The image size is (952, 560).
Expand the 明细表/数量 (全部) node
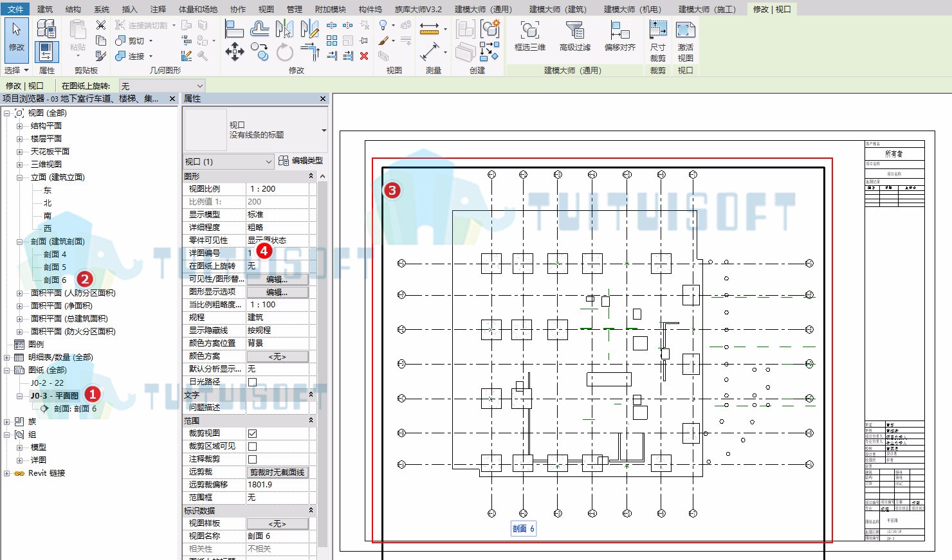pos(6,357)
